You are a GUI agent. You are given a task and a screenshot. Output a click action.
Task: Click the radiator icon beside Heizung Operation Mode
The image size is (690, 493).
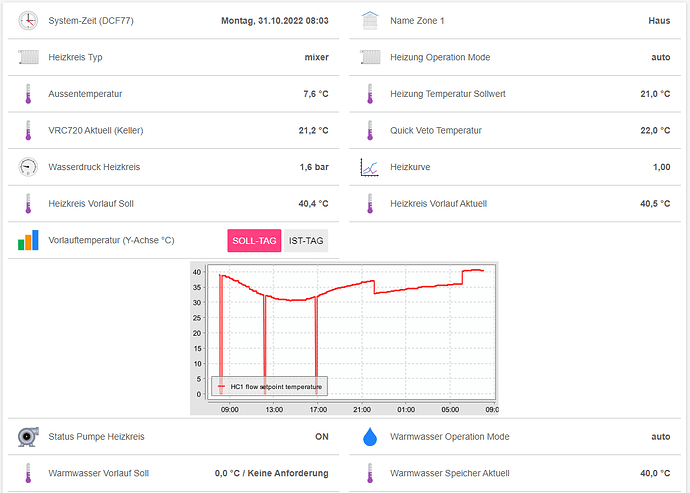point(370,57)
